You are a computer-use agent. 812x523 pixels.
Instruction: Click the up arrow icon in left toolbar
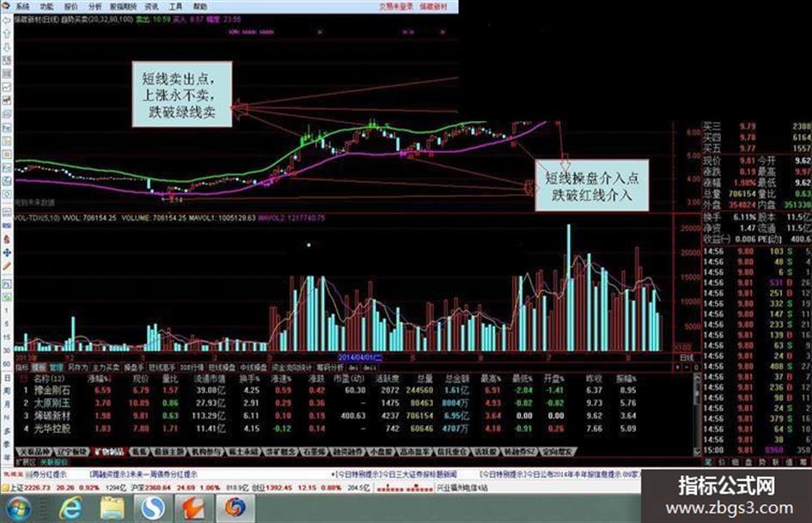(7, 33)
